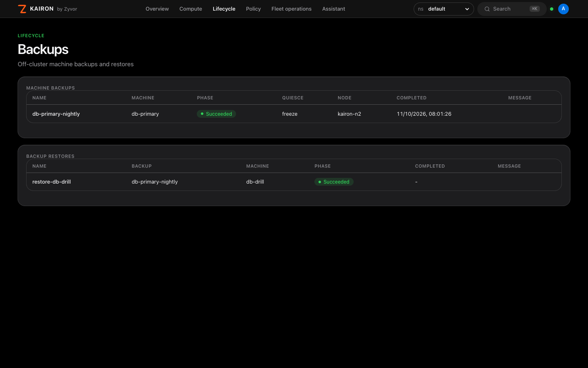Click the Node column header

[x=344, y=98]
